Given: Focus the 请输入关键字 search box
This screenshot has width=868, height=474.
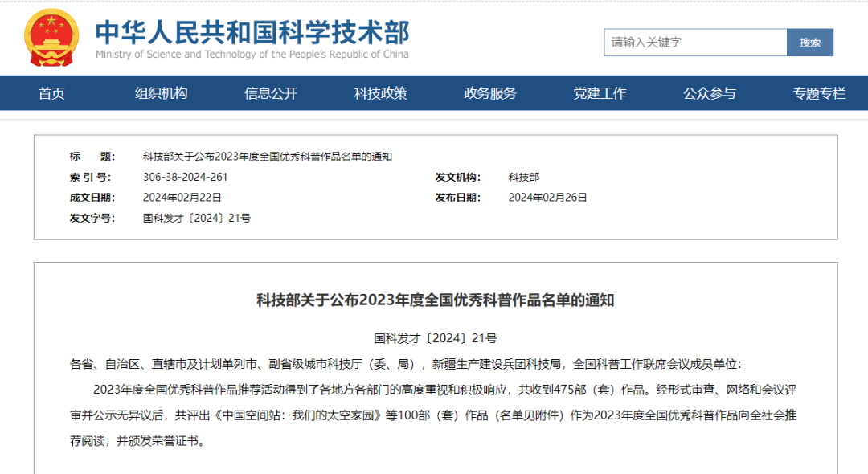Looking at the screenshot, I should click(x=694, y=42).
